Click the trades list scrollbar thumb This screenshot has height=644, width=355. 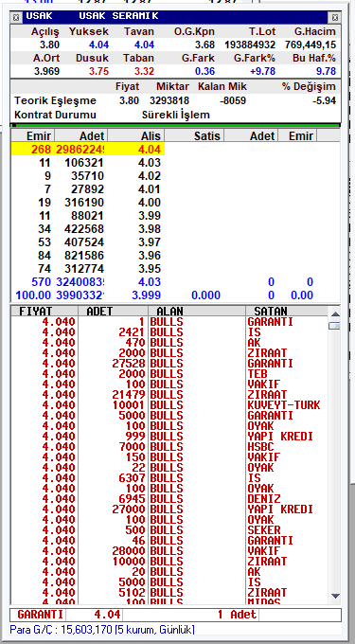tap(335, 326)
